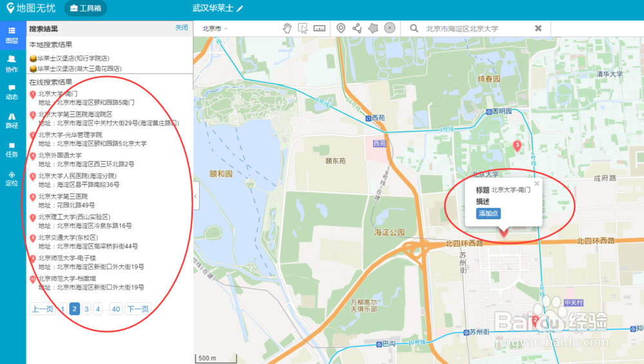Click the 西苑 subway station icon
The image size is (644, 364).
pyautogui.click(x=368, y=119)
